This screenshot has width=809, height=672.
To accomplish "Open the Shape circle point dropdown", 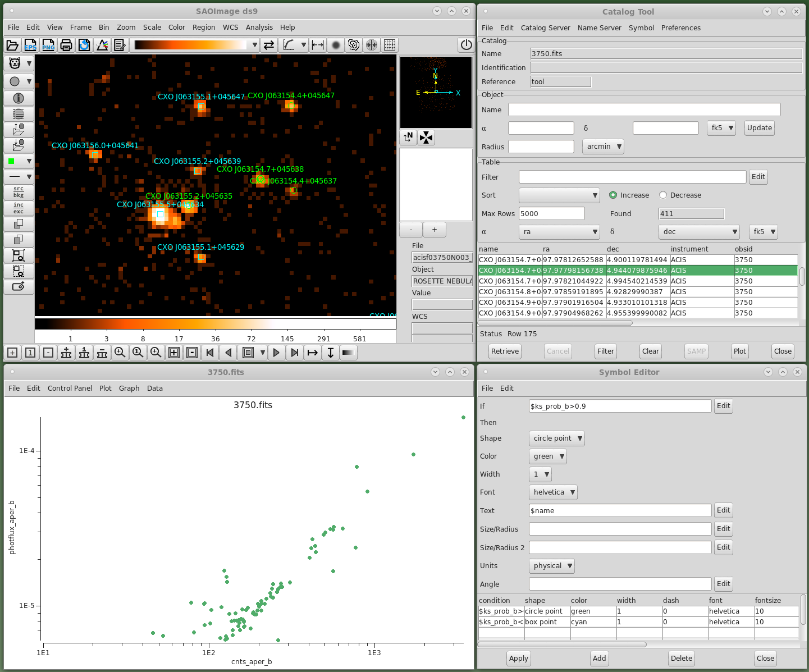I will (556, 438).
